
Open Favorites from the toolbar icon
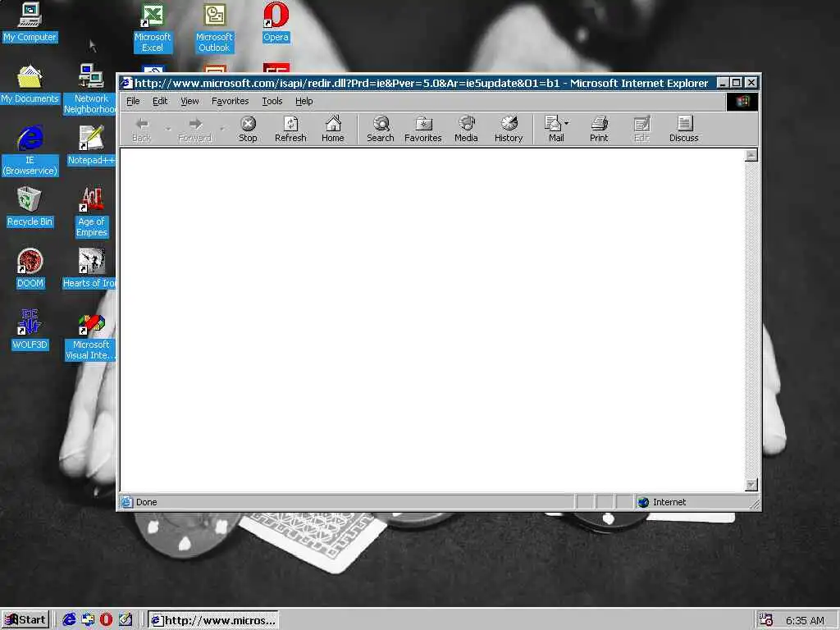coord(423,129)
